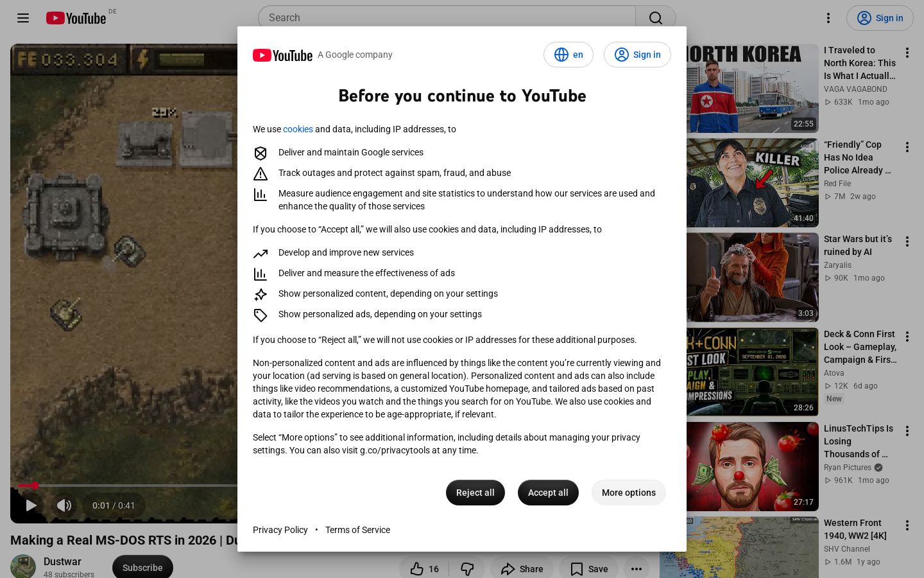Open the Star Wars AI video thumbnail
This screenshot has height=578, width=924.
coord(753,277)
